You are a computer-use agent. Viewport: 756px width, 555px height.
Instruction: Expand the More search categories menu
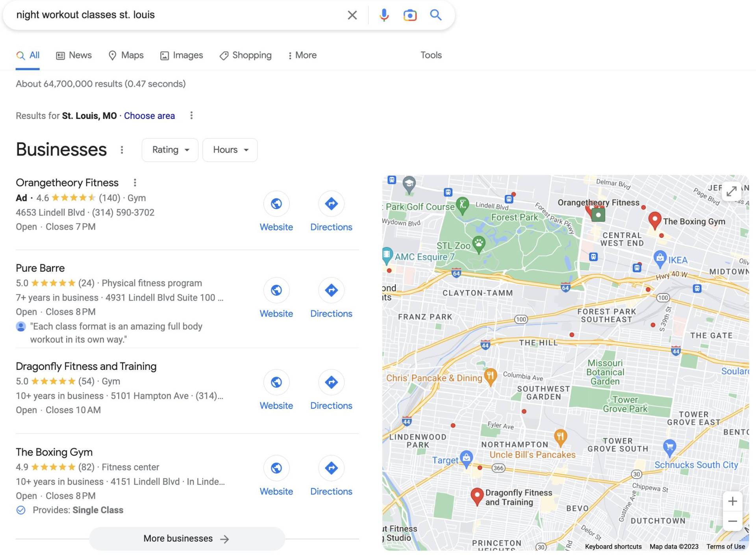pos(302,55)
